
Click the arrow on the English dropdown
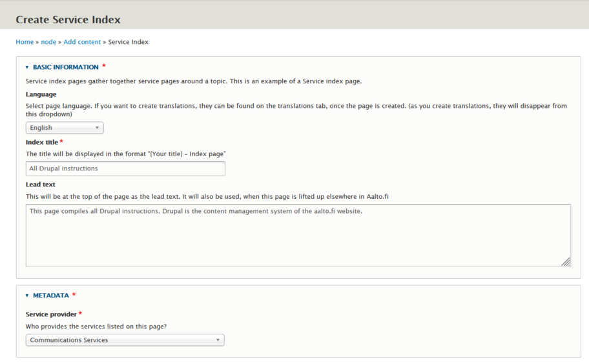(x=97, y=128)
